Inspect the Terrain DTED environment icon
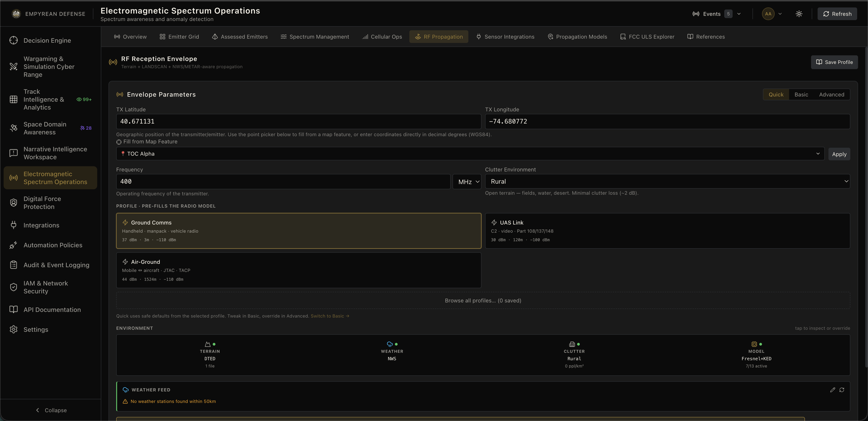Viewport: 868px width, 421px height. [208, 344]
